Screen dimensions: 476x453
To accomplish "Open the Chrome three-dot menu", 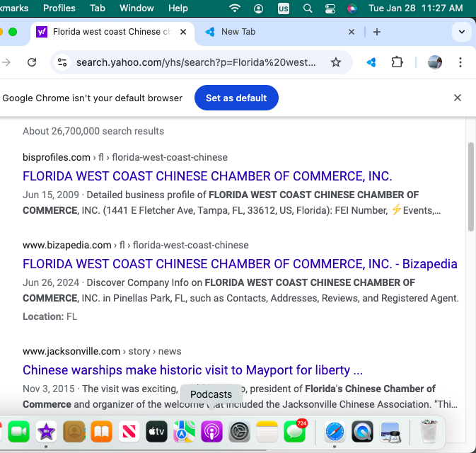I will coord(460,62).
